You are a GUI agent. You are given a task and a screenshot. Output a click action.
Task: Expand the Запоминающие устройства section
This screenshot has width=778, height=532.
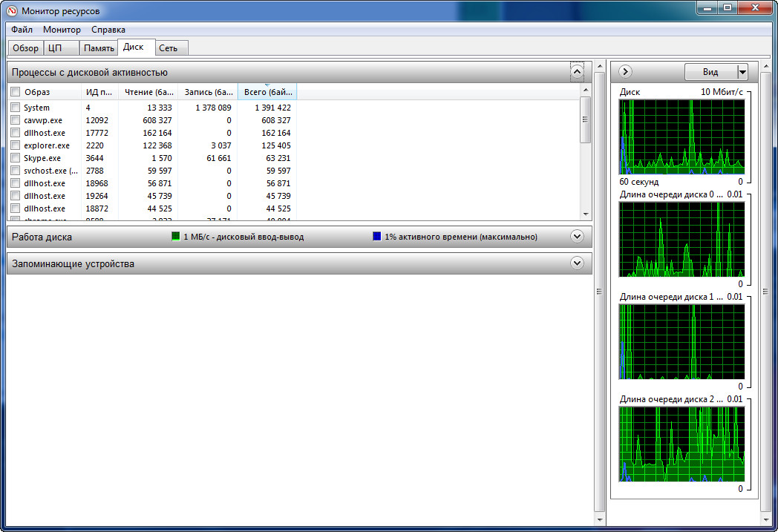coord(577,263)
